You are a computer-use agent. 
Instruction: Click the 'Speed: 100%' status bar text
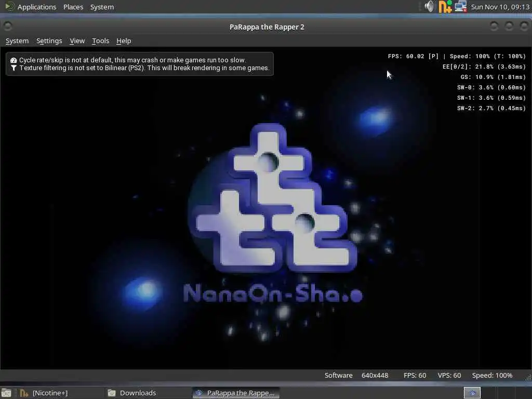click(492, 375)
